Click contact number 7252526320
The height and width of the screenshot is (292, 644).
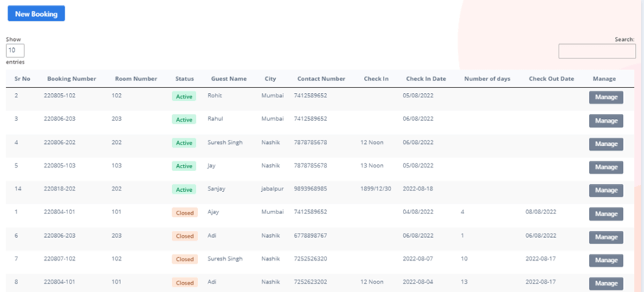(x=311, y=259)
